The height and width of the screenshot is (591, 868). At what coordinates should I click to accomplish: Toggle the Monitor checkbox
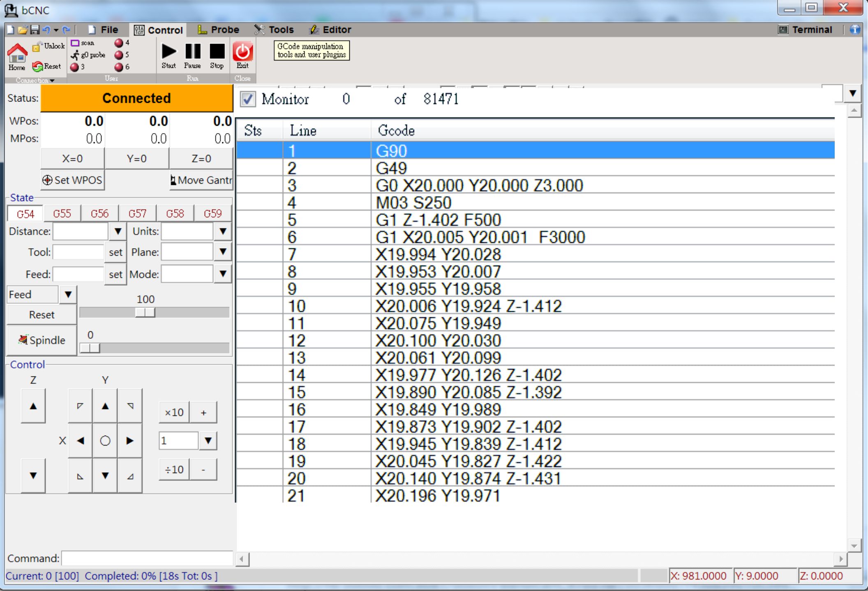coord(248,99)
